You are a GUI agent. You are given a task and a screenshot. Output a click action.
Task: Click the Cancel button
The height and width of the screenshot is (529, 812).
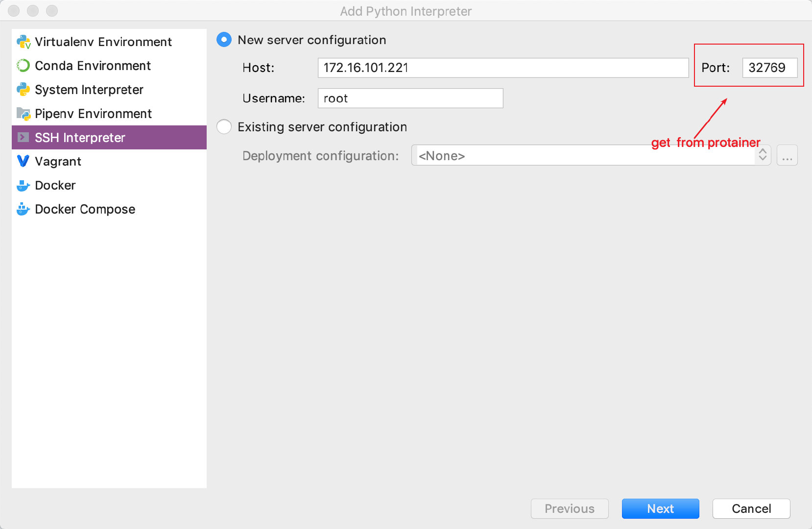751,508
